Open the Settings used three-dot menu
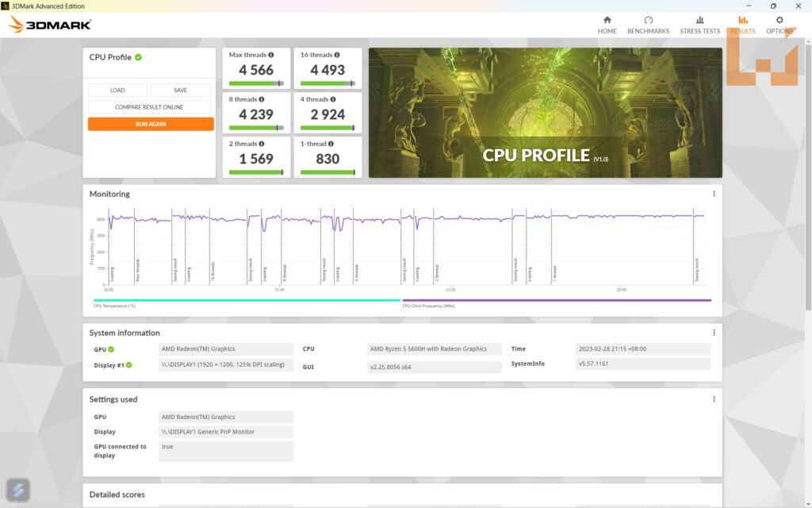Viewport: 812px width, 508px height. point(714,399)
